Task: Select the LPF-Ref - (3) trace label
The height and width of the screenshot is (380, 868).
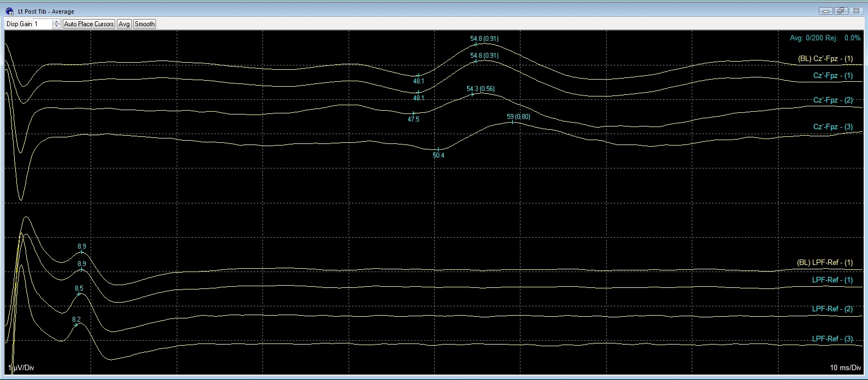Action: point(832,339)
